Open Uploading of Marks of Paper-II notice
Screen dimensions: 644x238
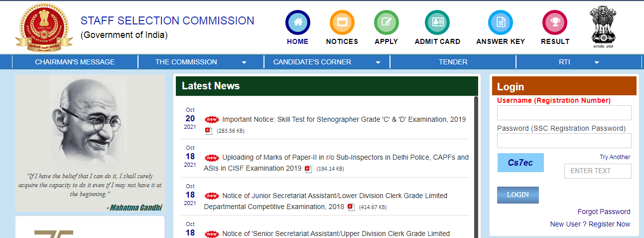coord(336,163)
